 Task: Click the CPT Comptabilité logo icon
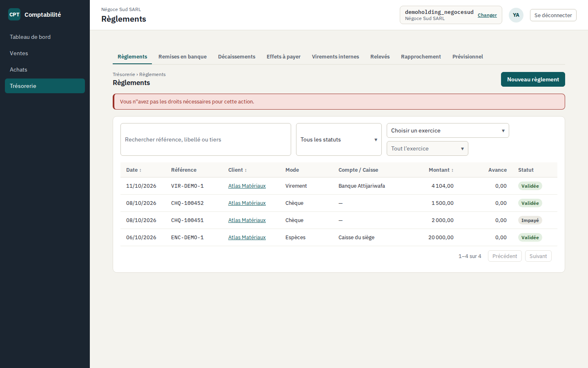14,14
